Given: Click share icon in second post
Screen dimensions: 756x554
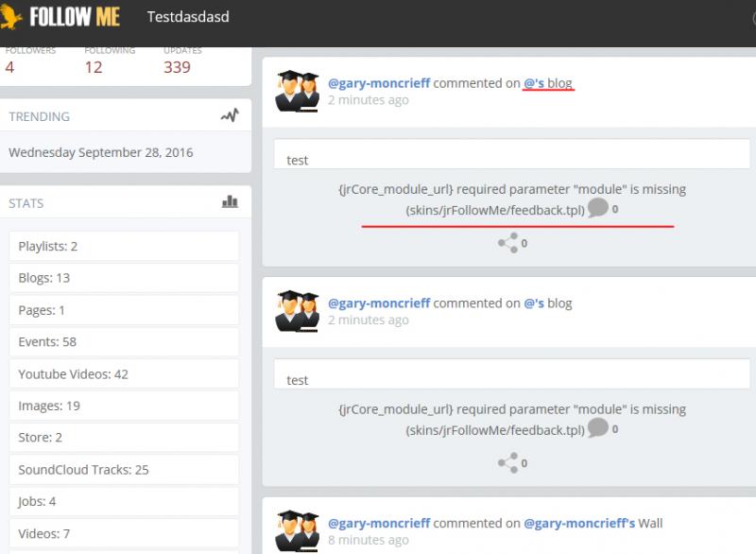Looking at the screenshot, I should [508, 463].
